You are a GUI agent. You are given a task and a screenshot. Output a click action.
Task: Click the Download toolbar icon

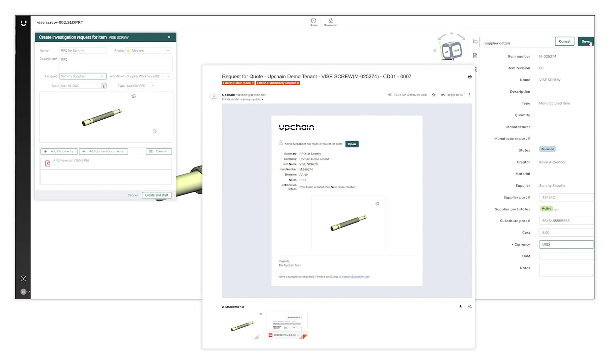(x=330, y=22)
